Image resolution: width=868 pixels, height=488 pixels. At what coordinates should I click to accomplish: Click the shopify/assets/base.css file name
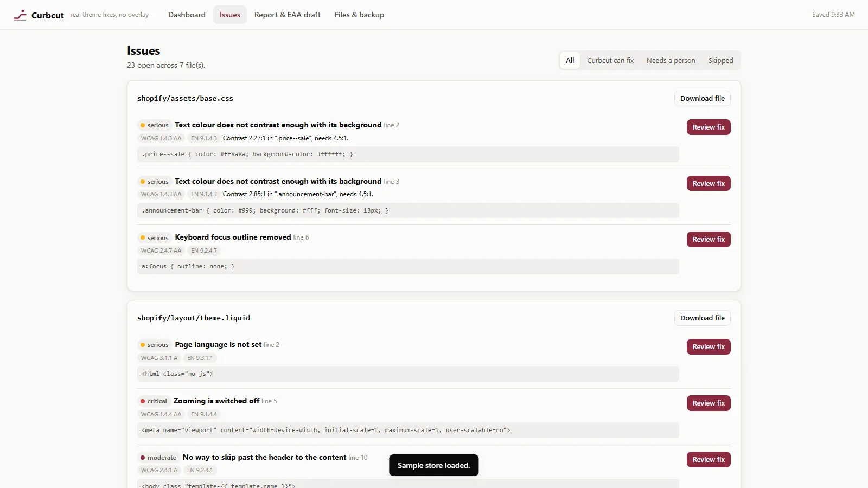click(x=185, y=98)
